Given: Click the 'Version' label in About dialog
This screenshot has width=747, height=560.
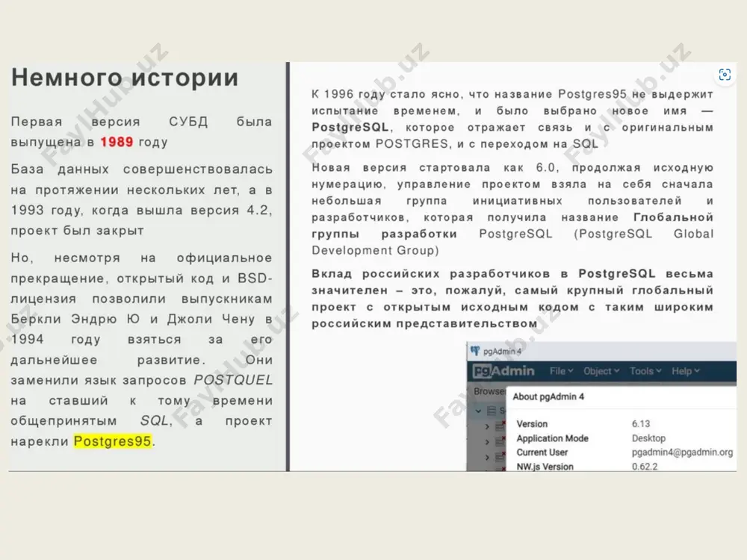Looking at the screenshot, I should pyautogui.click(x=532, y=424).
